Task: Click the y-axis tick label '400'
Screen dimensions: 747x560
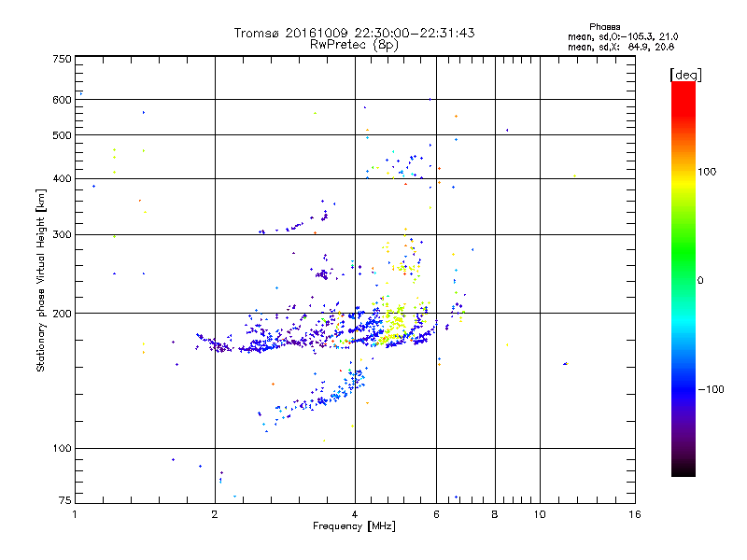Action: (62, 178)
